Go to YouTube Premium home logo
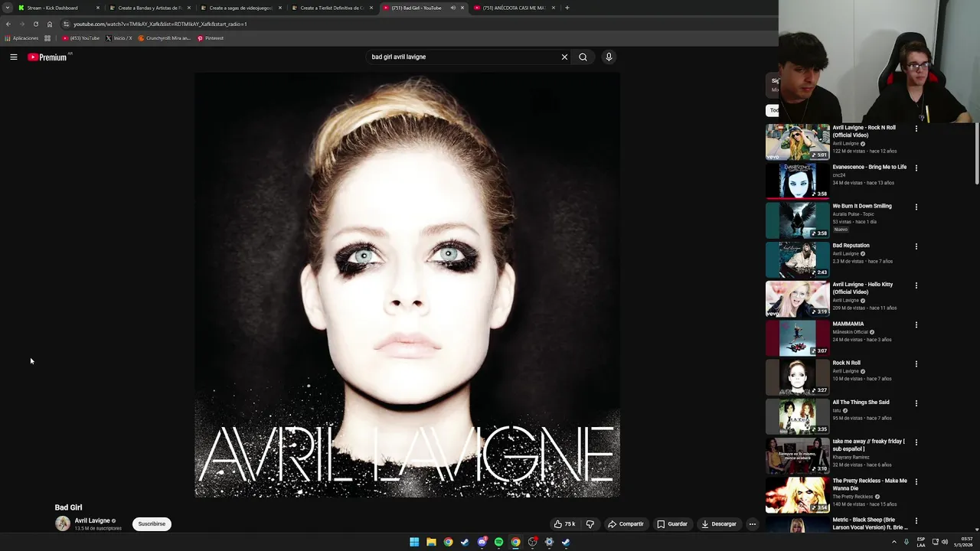 (47, 57)
